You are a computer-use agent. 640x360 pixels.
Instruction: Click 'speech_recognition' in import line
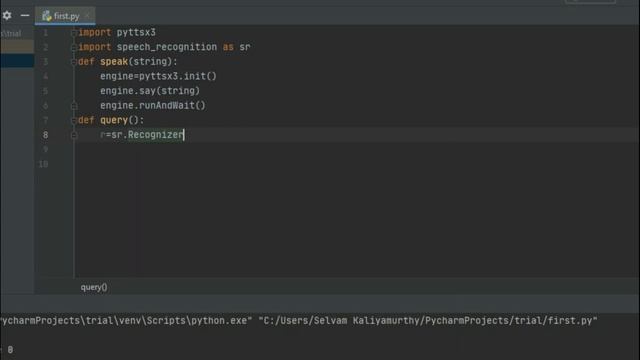[167, 47]
